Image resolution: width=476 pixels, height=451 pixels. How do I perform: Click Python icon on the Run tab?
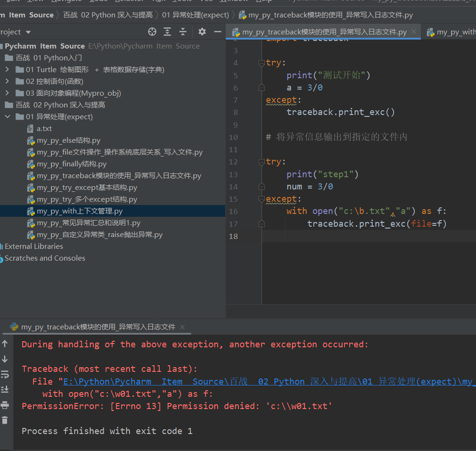(x=14, y=327)
